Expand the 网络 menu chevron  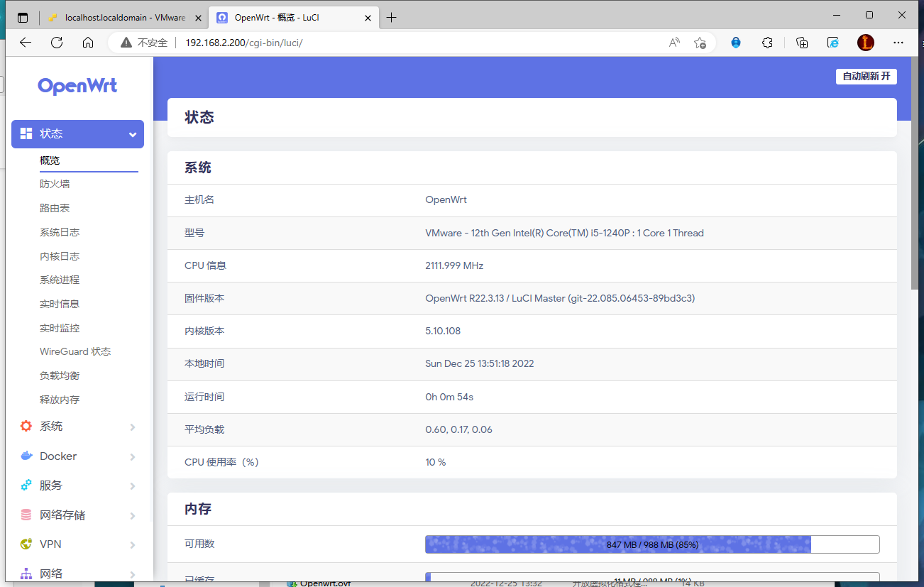133,574
